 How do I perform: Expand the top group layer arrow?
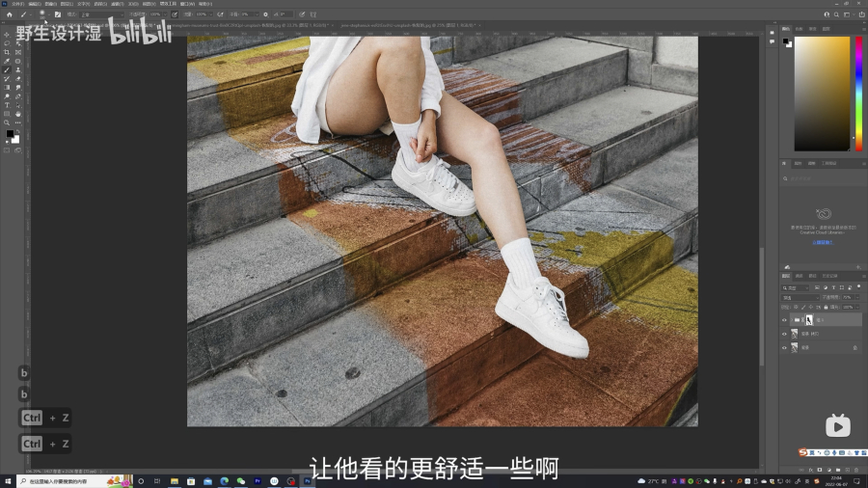tap(792, 320)
